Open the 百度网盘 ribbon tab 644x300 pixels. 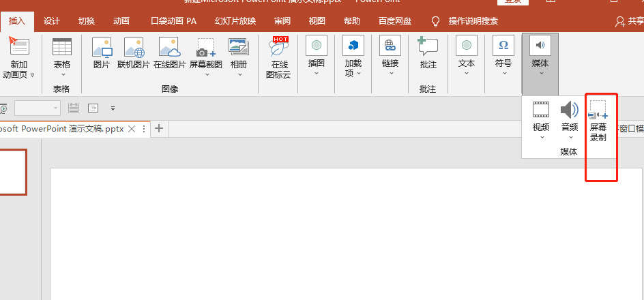point(395,21)
